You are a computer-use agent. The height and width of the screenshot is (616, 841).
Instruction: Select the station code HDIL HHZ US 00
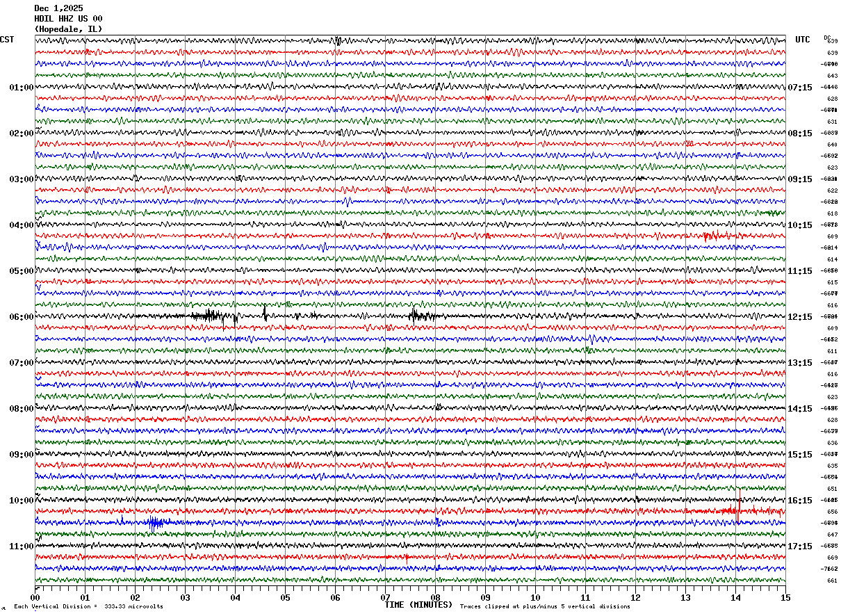pos(68,19)
